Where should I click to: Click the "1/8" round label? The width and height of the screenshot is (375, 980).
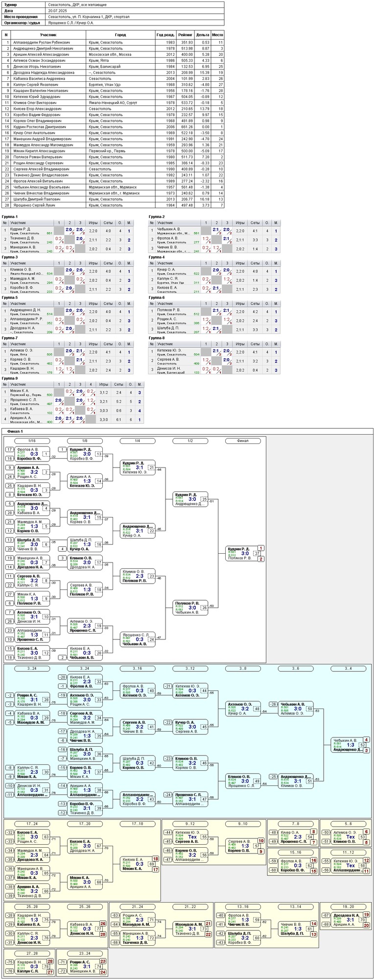pos(85,441)
